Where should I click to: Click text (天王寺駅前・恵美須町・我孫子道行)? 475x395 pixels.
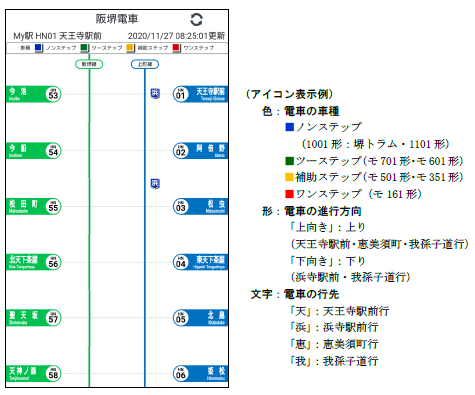pos(380,244)
